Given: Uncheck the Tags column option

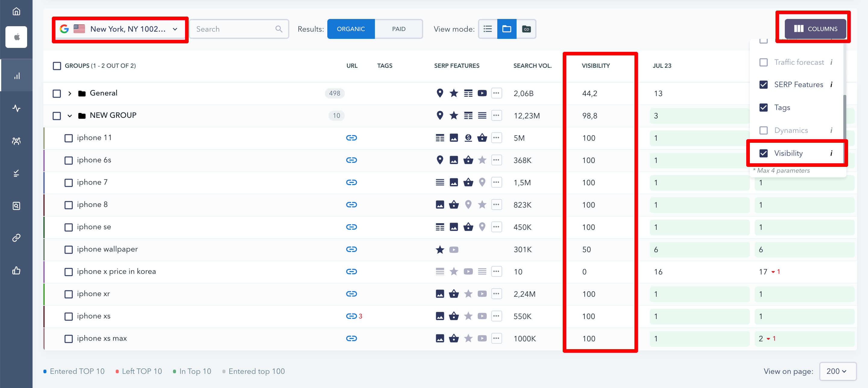Looking at the screenshot, I should [x=763, y=108].
